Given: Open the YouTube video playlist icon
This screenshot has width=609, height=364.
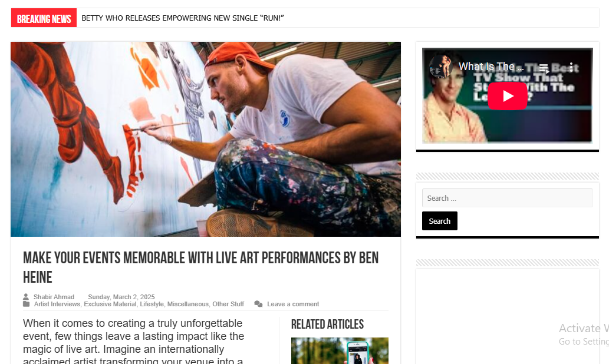Looking at the screenshot, I should [x=544, y=68].
